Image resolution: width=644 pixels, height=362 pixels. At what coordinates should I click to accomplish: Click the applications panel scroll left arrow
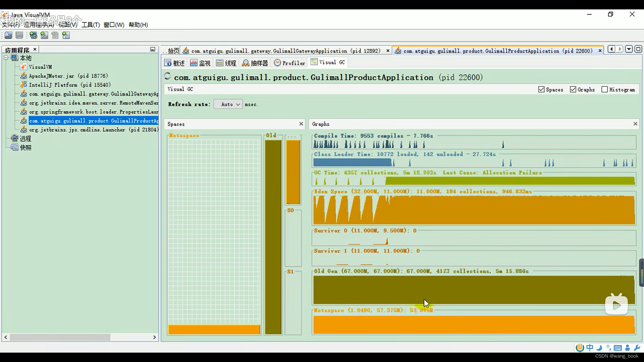tap(6, 337)
